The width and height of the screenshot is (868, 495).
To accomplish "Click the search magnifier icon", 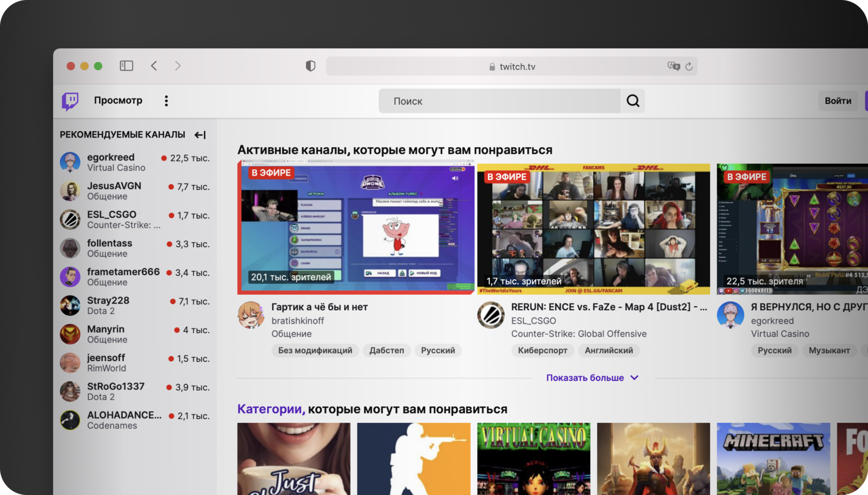I will point(633,101).
